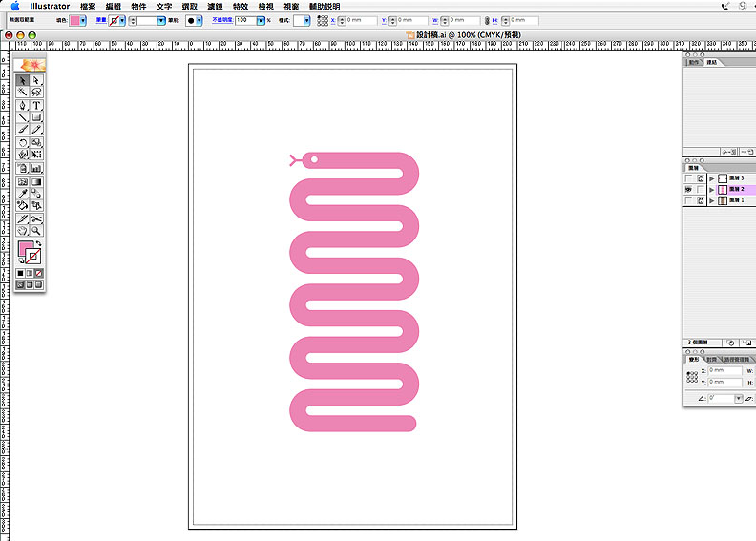
Task: Expand layer 圖層 3 contents
Action: 712,178
